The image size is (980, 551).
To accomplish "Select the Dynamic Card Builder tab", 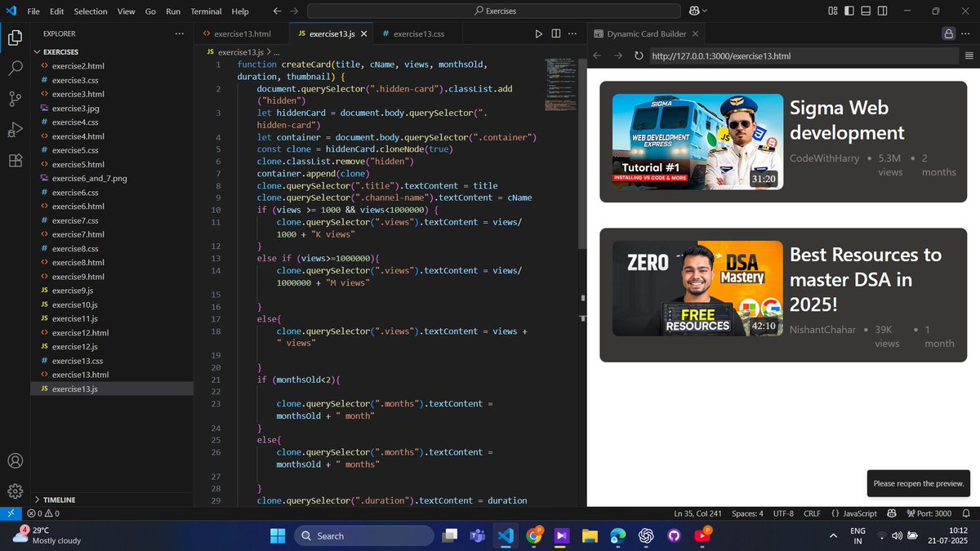I will click(645, 33).
